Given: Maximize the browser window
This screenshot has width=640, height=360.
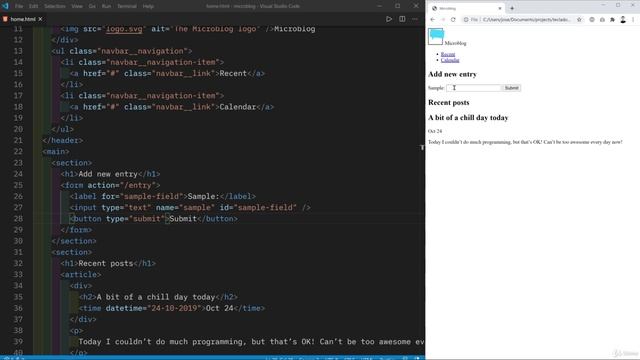Looking at the screenshot, I should [618, 5].
